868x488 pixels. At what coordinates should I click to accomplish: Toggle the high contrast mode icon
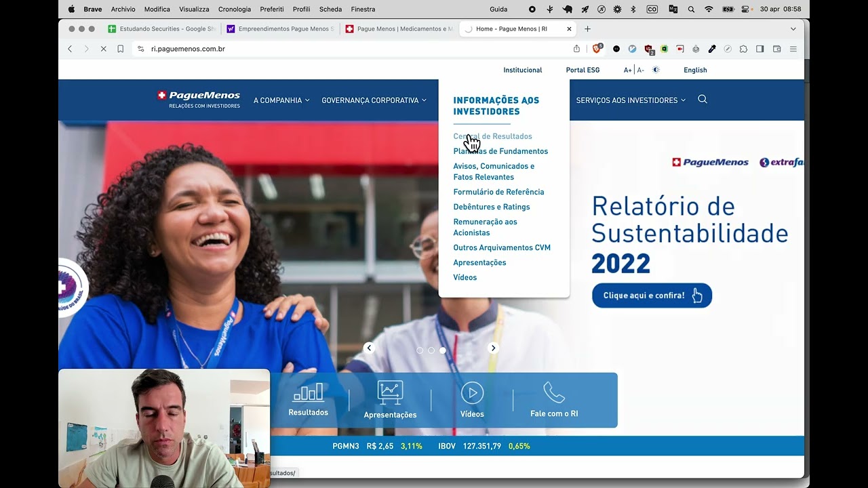pyautogui.click(x=656, y=70)
